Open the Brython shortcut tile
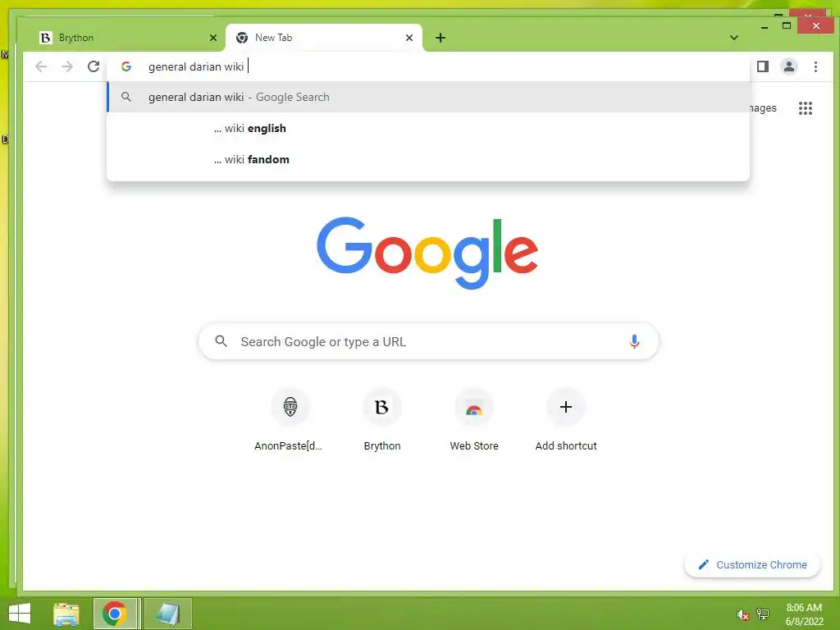This screenshot has height=630, width=840. (382, 420)
